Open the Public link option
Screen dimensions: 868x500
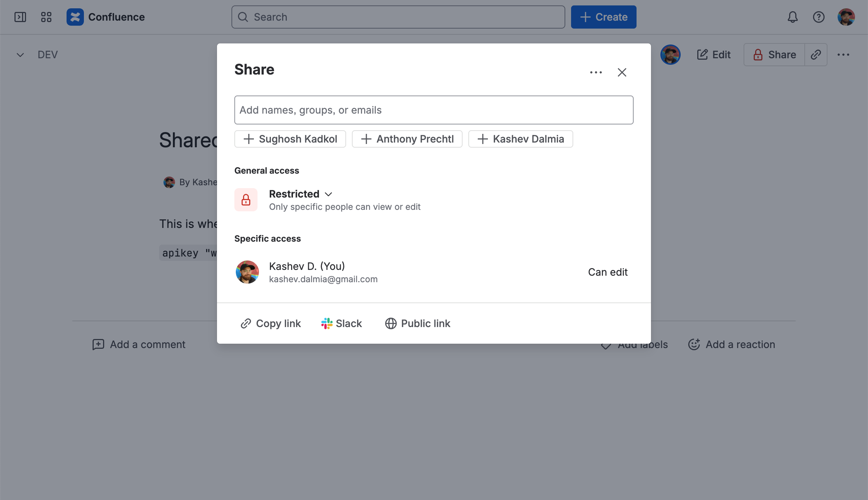coord(418,323)
